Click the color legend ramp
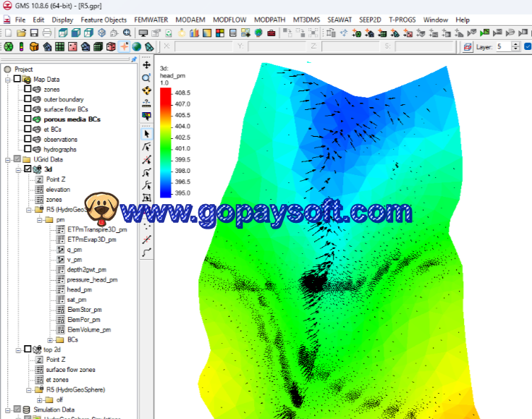 pos(166,143)
